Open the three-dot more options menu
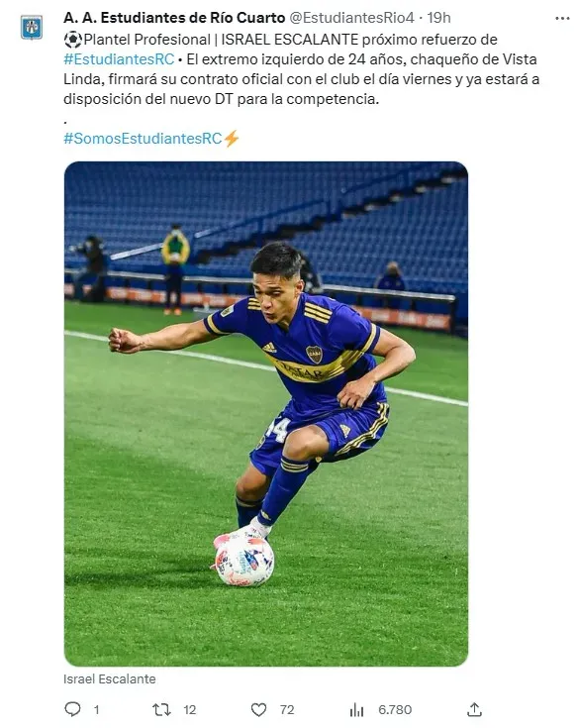 click(562, 18)
